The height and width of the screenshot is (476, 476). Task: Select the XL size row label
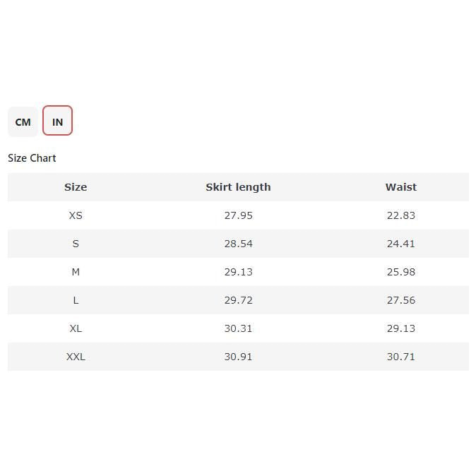[76, 328]
